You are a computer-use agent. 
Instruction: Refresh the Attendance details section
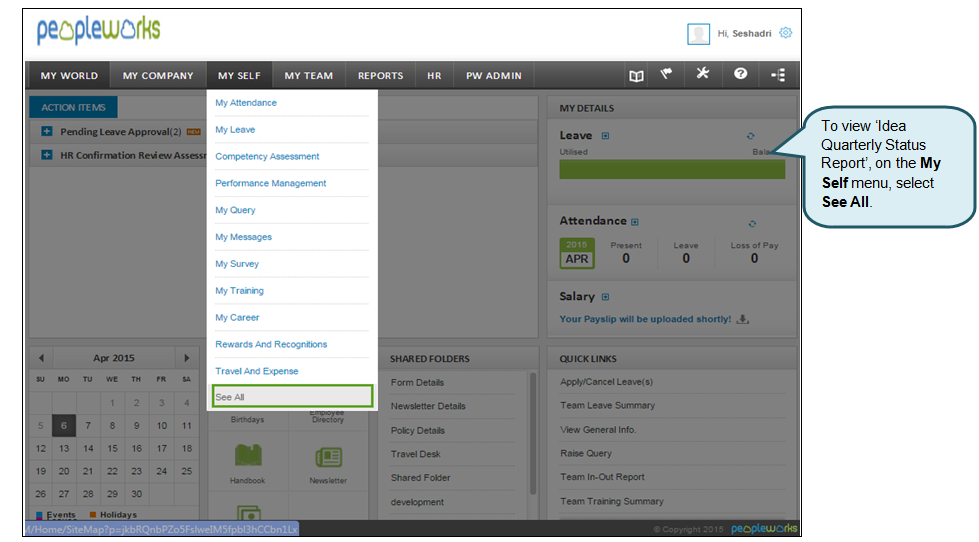[x=752, y=224]
